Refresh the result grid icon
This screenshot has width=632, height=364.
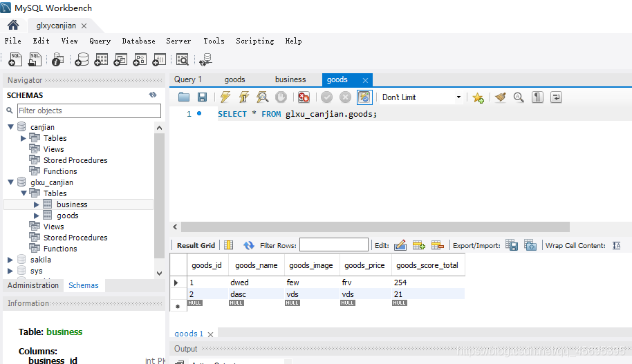(249, 245)
